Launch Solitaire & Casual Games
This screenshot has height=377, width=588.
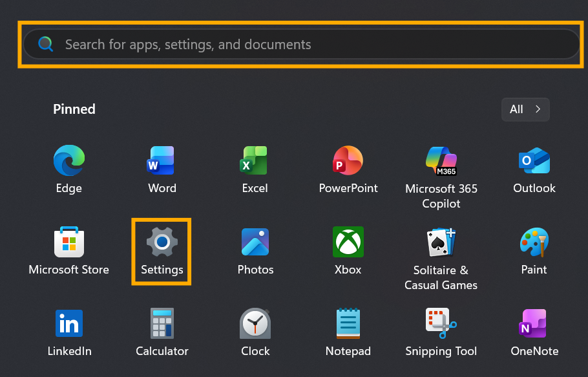pos(441,258)
